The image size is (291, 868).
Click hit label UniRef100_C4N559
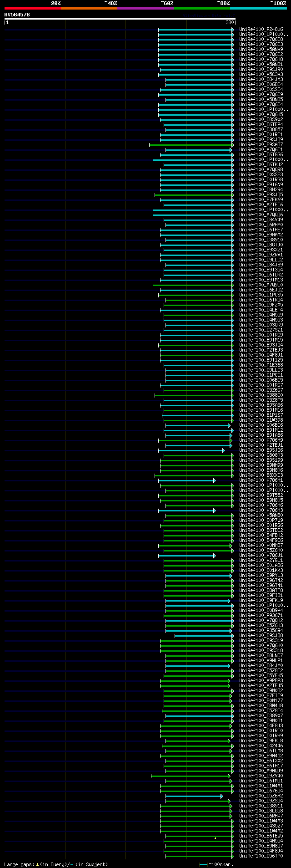[x=261, y=315]
